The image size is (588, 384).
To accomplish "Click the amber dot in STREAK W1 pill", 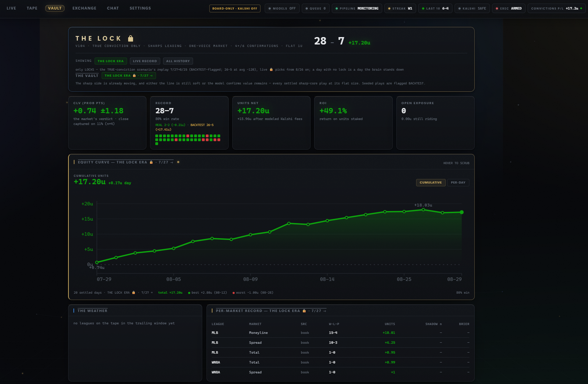I will [389, 8].
